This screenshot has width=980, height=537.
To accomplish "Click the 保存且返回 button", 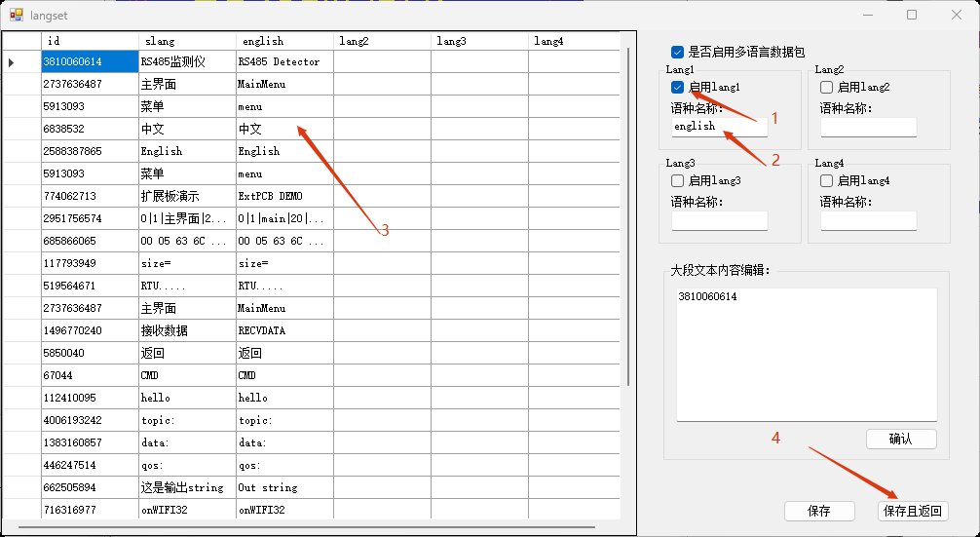I will pos(912,511).
